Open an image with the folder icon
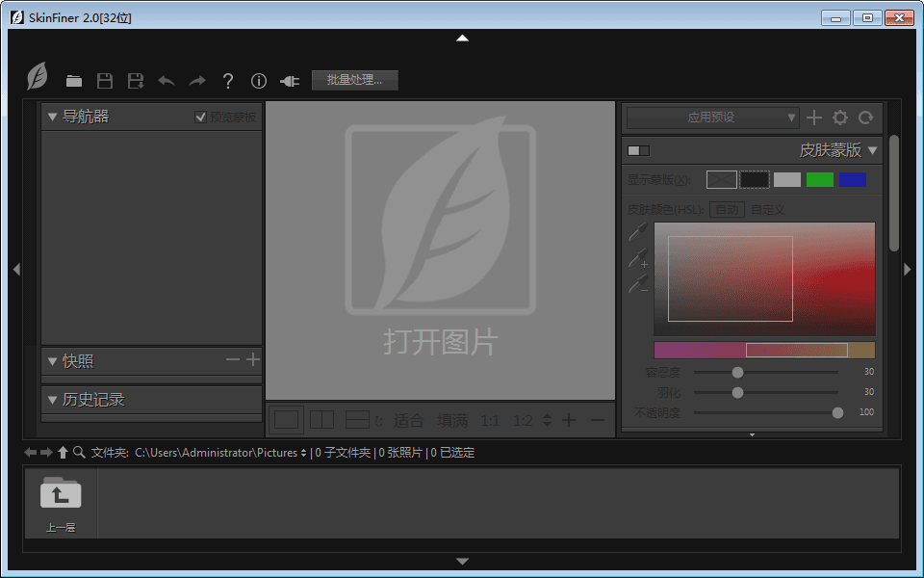This screenshot has width=924, height=578. (74, 81)
